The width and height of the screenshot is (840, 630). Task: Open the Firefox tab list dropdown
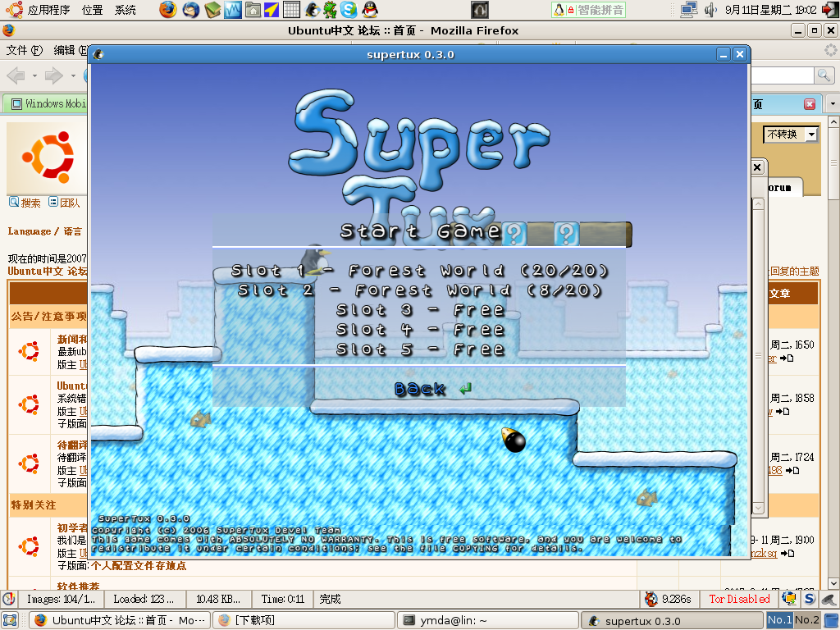[833, 103]
